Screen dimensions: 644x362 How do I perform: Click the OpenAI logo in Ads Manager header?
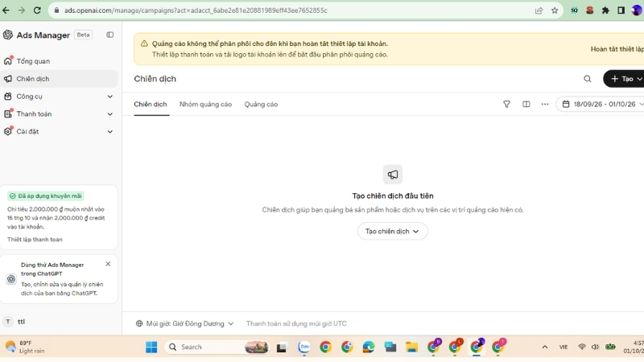tap(8, 35)
